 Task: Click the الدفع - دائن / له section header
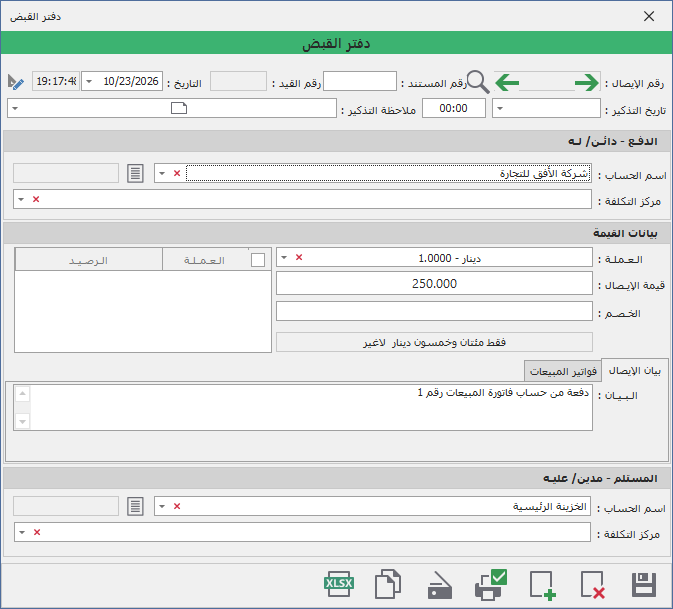click(337, 141)
